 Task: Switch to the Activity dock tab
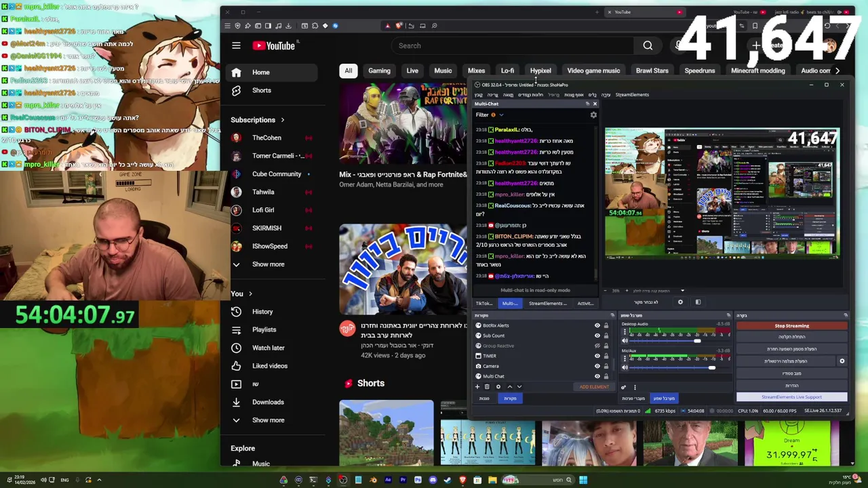pyautogui.click(x=585, y=304)
